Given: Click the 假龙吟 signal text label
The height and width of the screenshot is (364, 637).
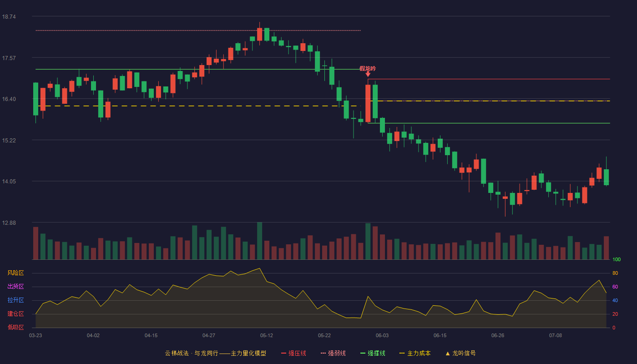Looking at the screenshot, I should tap(368, 68).
